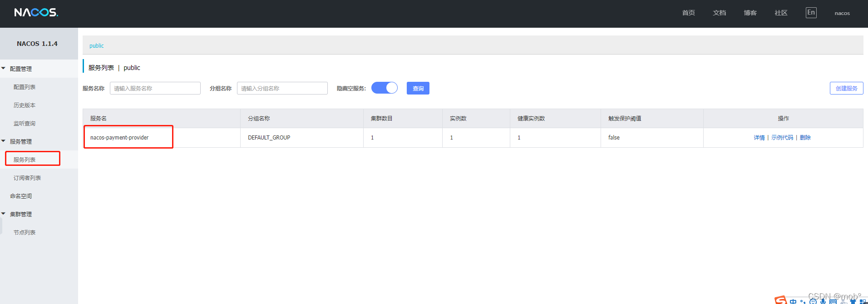This screenshot has width=868, height=304.
Task: Toggle Sogou Chinese/English mode icon 中
Action: coord(793,301)
